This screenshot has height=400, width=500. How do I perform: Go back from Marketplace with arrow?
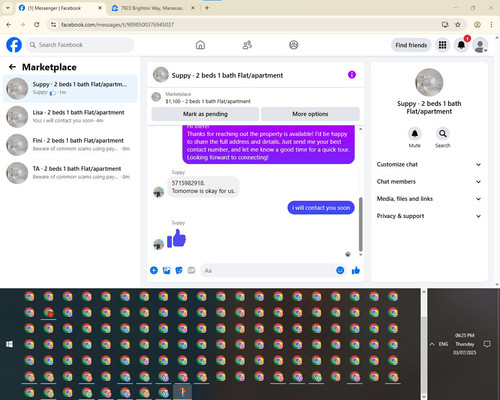[x=12, y=67]
